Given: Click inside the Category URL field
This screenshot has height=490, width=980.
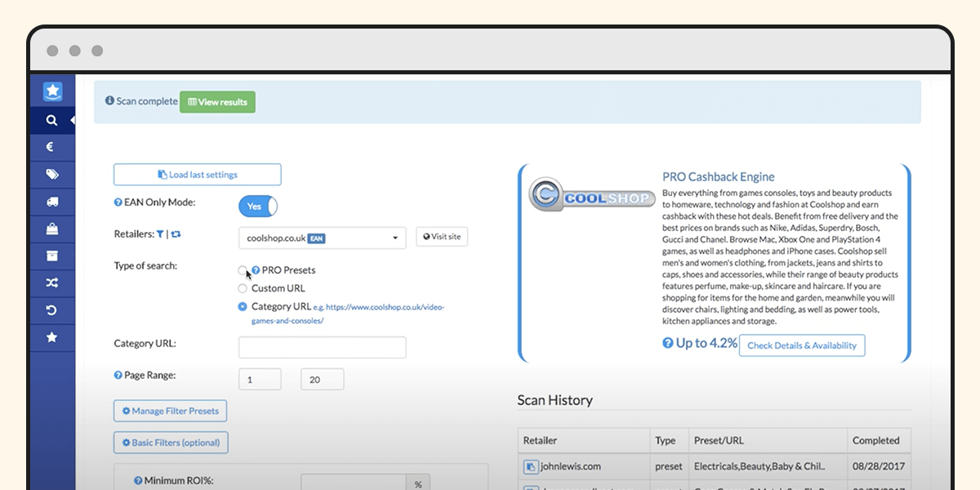Looking at the screenshot, I should coord(322,347).
